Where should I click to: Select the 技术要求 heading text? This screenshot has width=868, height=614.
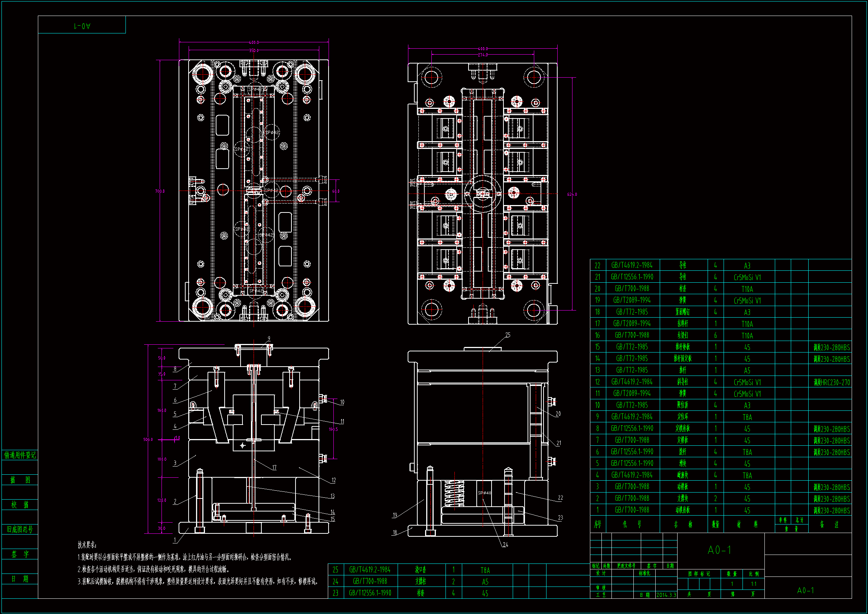[87, 545]
